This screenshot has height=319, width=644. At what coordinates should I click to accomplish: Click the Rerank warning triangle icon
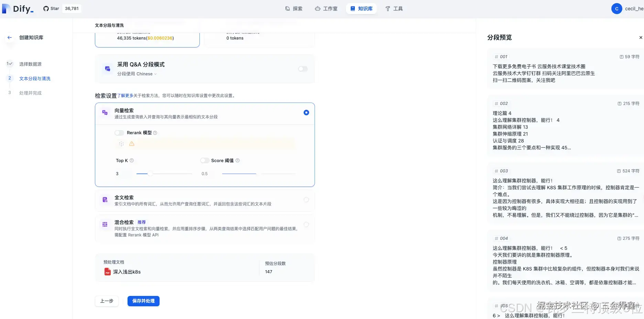point(132,144)
